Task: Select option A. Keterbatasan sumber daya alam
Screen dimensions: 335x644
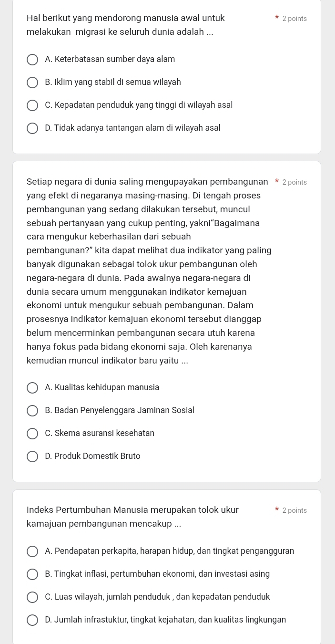Action: [x=32, y=60]
